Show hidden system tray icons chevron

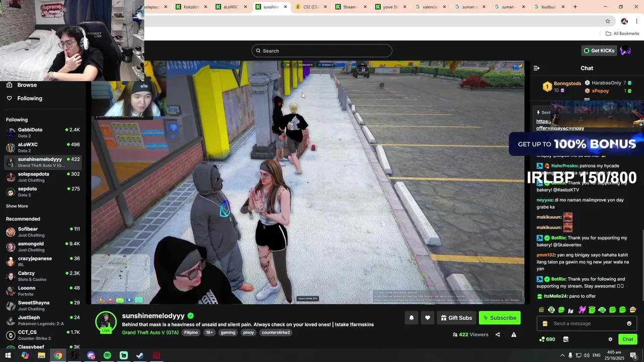[x=562, y=355]
